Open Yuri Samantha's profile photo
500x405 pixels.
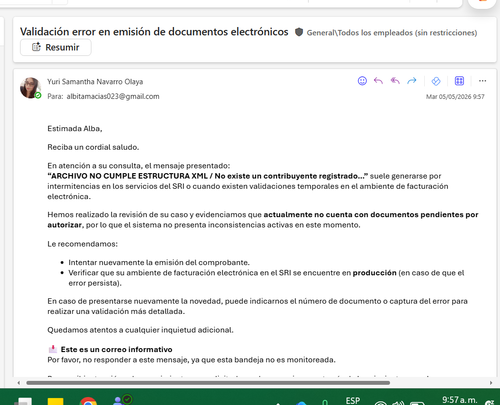coord(30,88)
